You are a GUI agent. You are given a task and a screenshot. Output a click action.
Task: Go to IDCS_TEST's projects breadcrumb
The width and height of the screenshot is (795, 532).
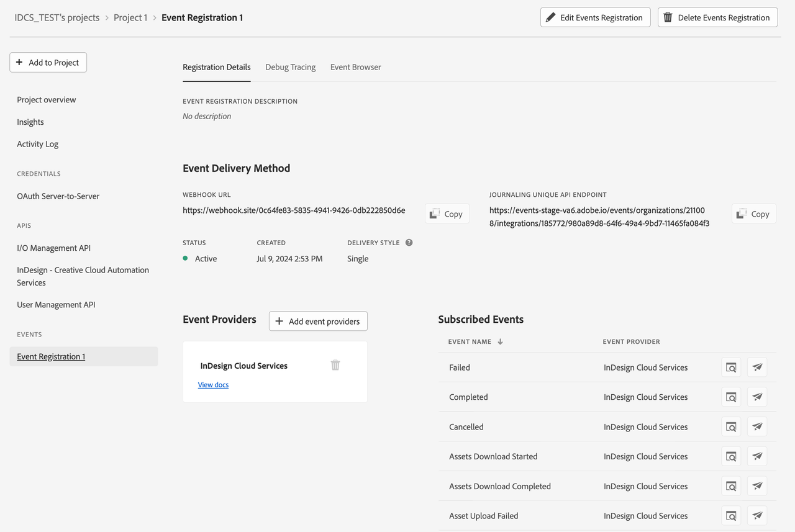click(57, 17)
